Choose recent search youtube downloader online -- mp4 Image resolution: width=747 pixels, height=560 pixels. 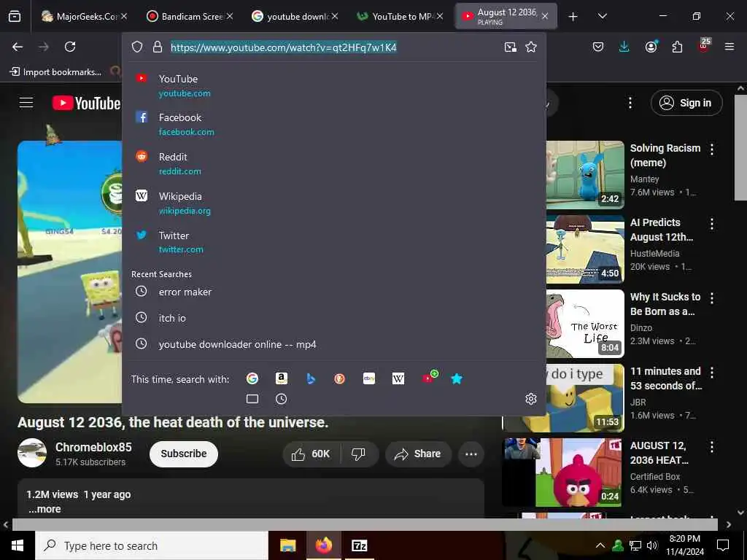coord(333,344)
